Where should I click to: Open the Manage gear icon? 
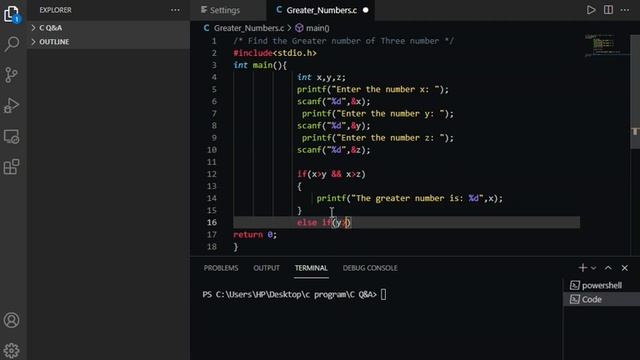click(11, 350)
